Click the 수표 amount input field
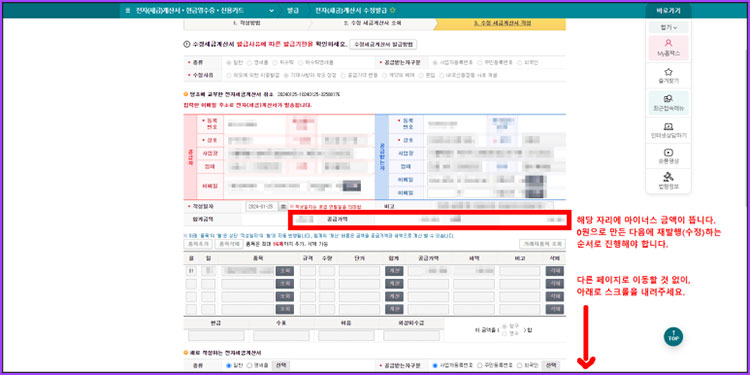Screen dimensions: 750x375 click(281, 335)
